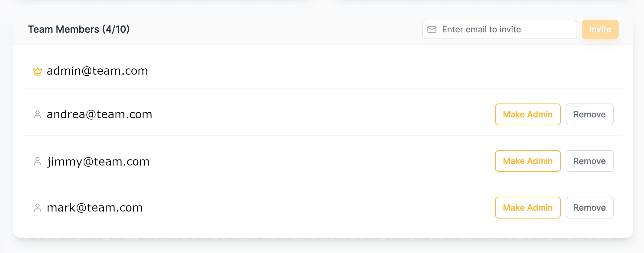Select the jimmy@team.com email text
This screenshot has width=644, height=253.
(x=98, y=162)
